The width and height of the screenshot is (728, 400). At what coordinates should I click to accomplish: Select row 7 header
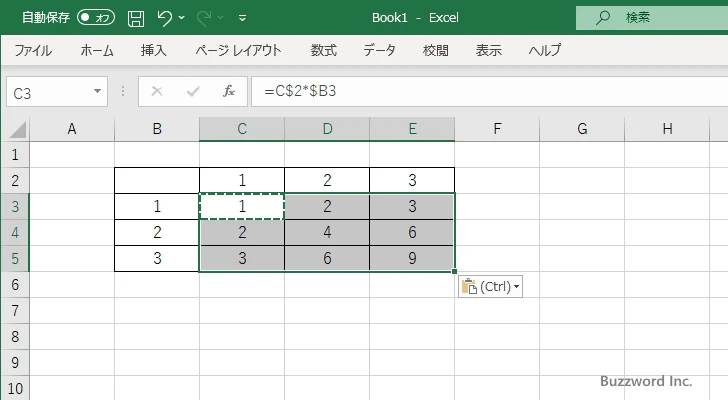click(x=15, y=310)
